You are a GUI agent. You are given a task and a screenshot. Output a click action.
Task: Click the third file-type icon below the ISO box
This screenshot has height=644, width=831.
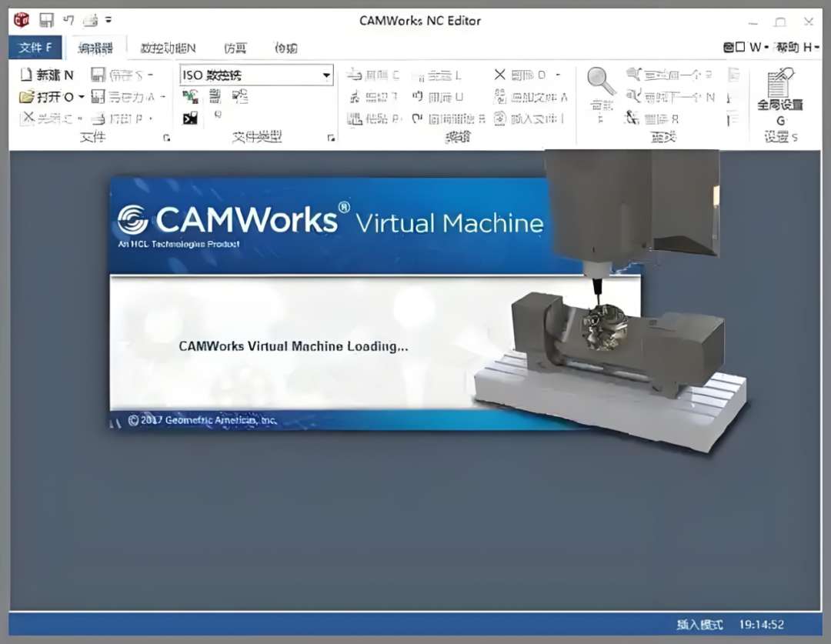pos(240,96)
